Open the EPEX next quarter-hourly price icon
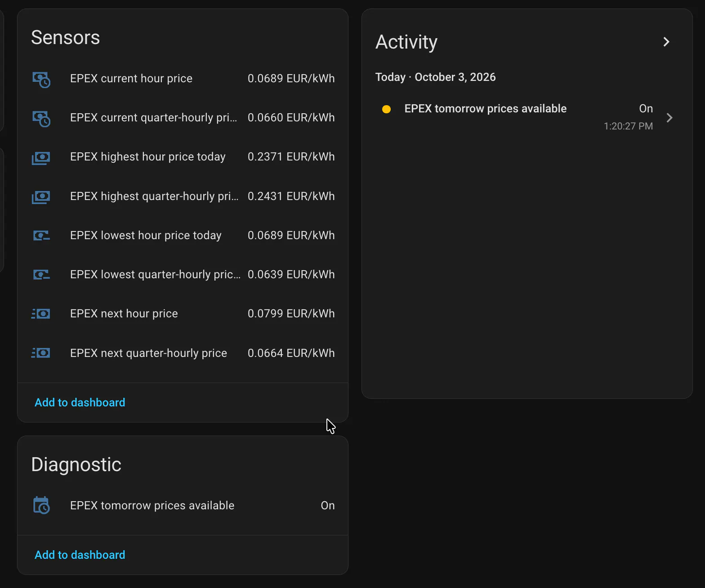The height and width of the screenshot is (588, 705). click(x=41, y=353)
